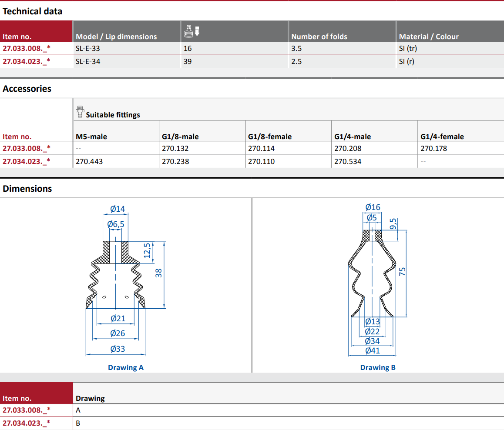Viewport: 504px width, 430px height.
Task: Click suction force value 16 in the SL-E-33 row
Action: (x=188, y=49)
